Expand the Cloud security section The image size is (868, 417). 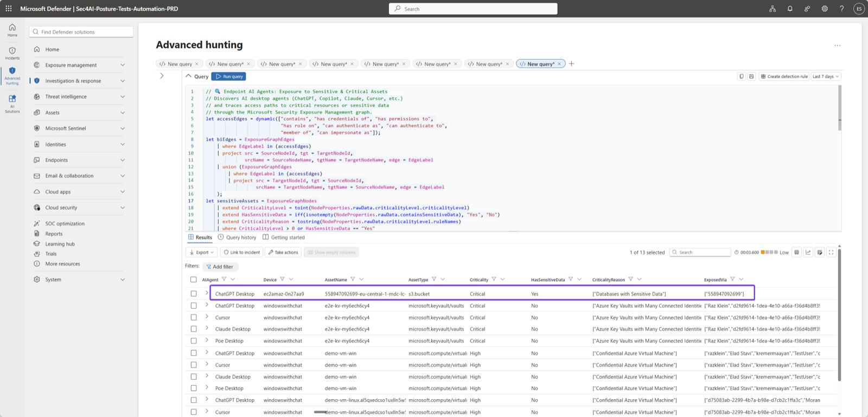point(79,208)
